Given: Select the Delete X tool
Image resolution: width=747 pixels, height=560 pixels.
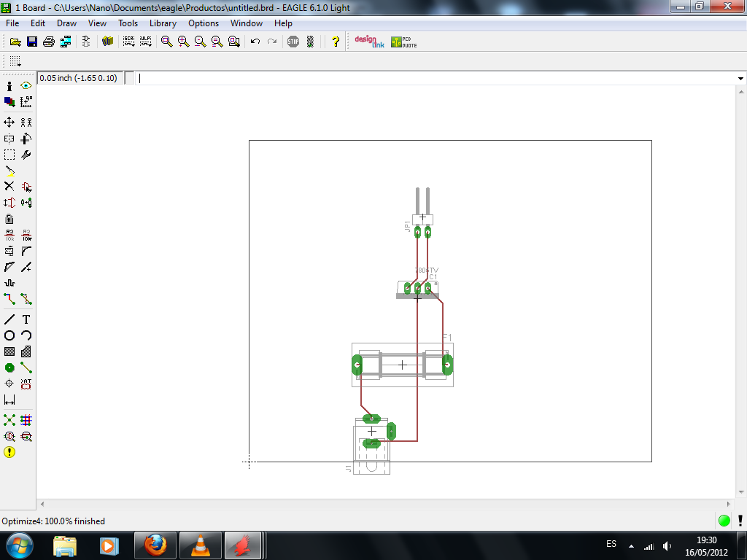Looking at the screenshot, I should coord(9,186).
